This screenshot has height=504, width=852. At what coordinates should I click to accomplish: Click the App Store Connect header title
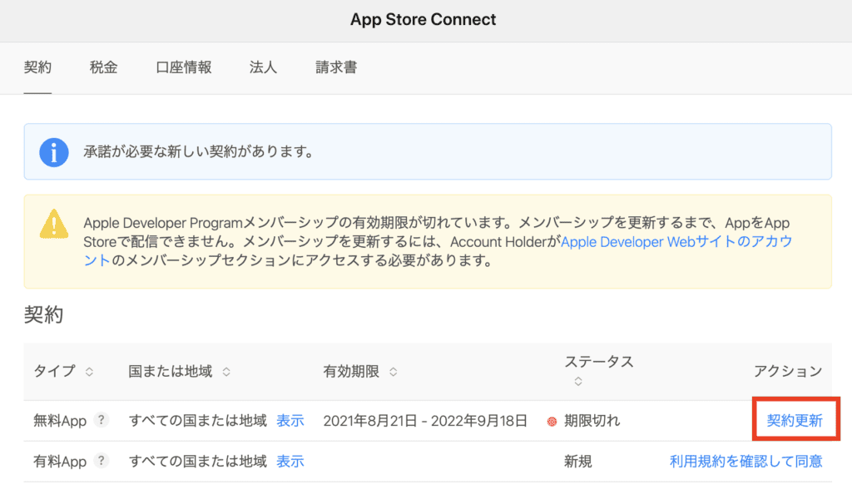423,19
